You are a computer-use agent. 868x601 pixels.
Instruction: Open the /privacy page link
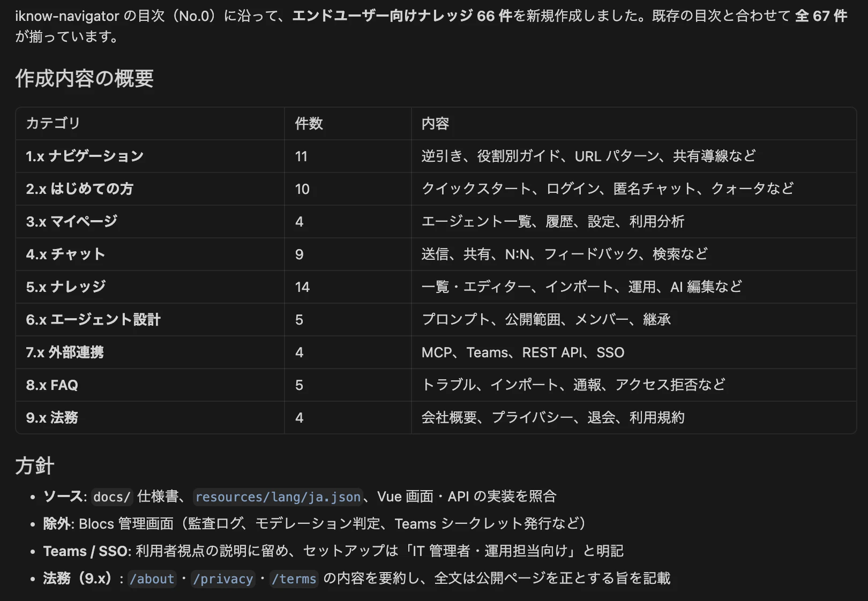coord(223,579)
